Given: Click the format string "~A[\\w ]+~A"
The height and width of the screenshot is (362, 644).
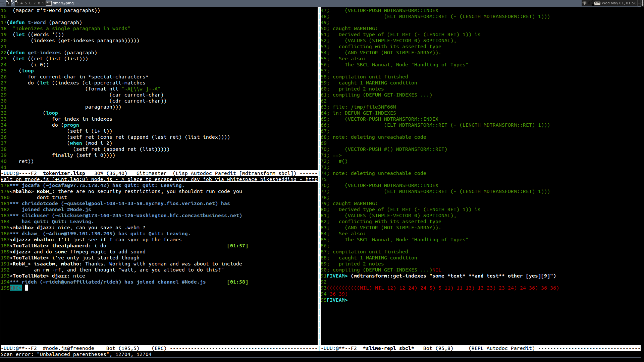Looking at the screenshot, I should click(141, 89).
